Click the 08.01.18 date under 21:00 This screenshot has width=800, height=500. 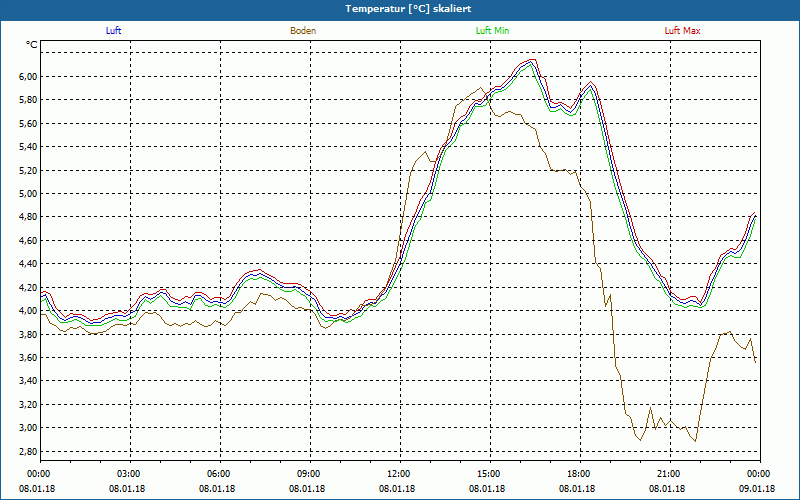point(667,489)
